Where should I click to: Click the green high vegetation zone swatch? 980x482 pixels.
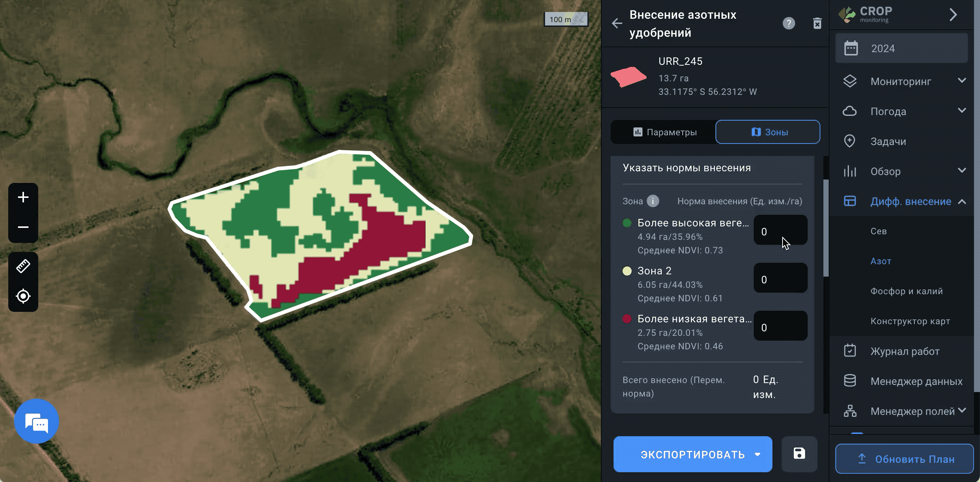click(x=627, y=223)
